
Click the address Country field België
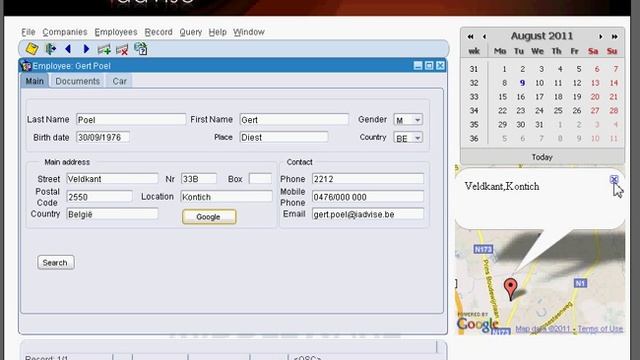coord(112,214)
